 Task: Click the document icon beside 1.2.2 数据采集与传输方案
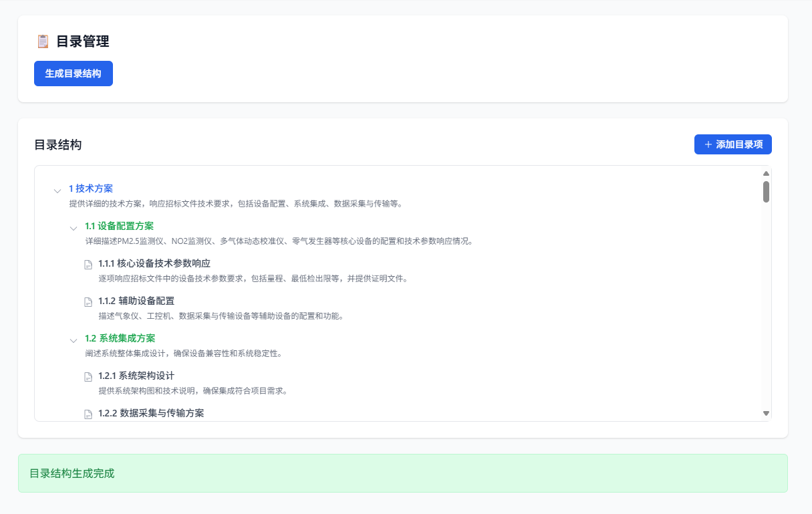click(88, 414)
